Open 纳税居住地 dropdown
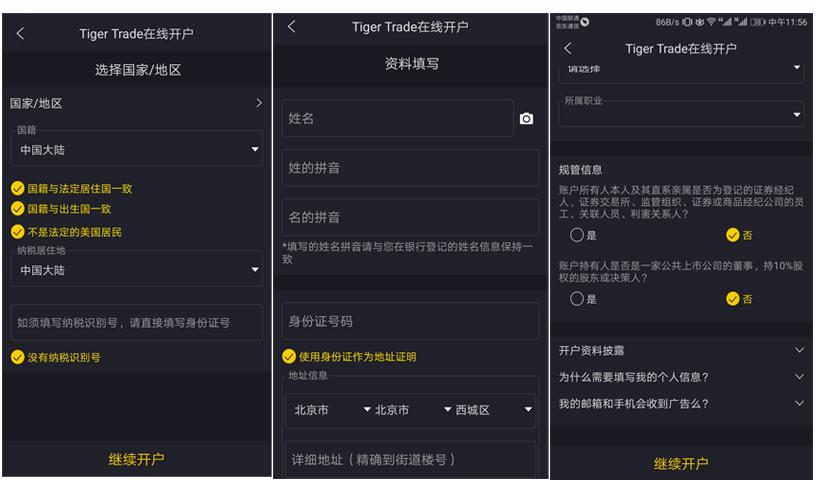The width and height of the screenshot is (816, 490). pyautogui.click(x=136, y=269)
